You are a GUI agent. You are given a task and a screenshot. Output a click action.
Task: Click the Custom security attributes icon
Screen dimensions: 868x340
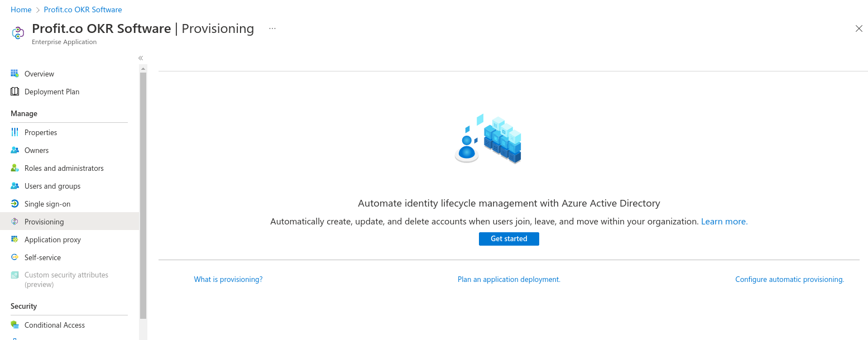click(x=15, y=275)
